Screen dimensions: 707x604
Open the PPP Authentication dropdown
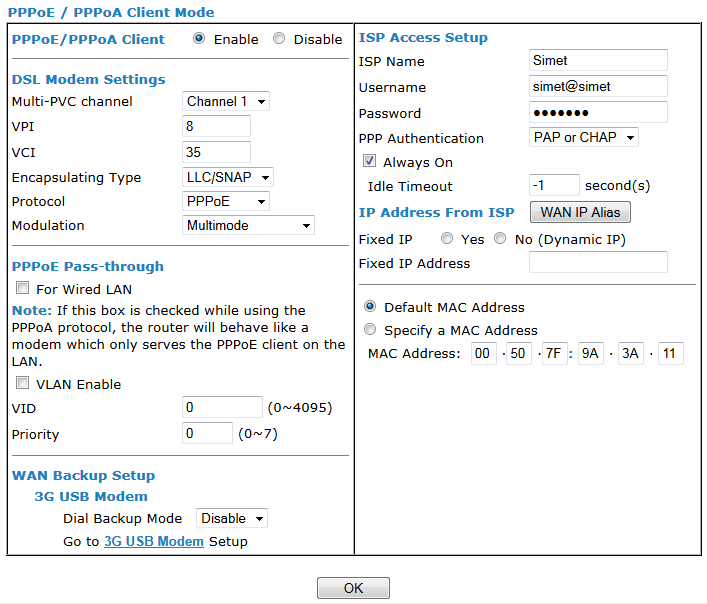pos(584,138)
